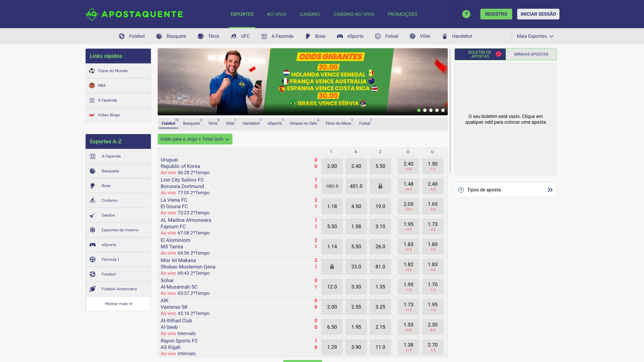
Task: Click the NBA basketball icon
Action: 92,85
